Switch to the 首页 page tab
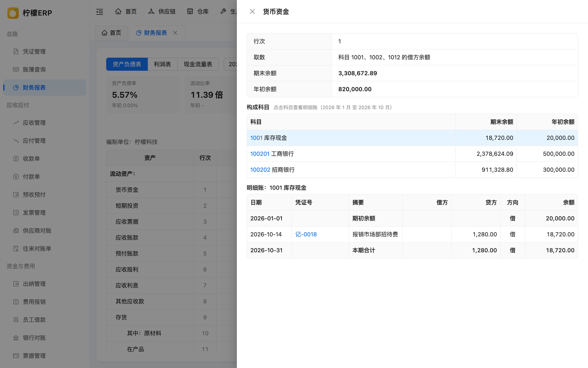This screenshot has height=368, width=588. [x=111, y=33]
